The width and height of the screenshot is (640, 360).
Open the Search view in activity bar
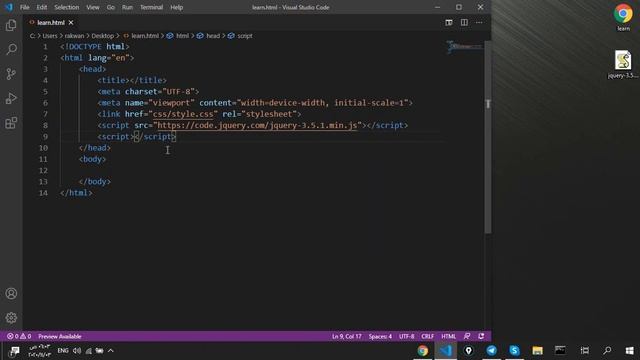pos(11,49)
